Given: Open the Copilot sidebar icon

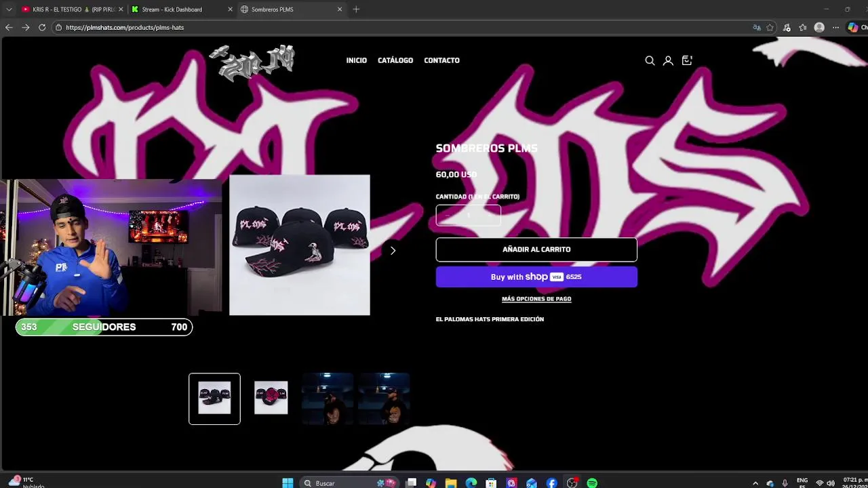Looking at the screenshot, I should point(853,28).
